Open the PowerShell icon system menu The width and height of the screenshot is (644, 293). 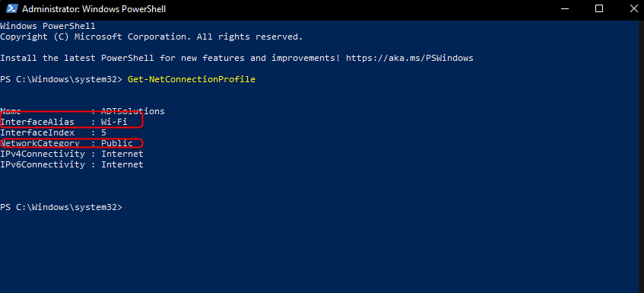[11, 8]
